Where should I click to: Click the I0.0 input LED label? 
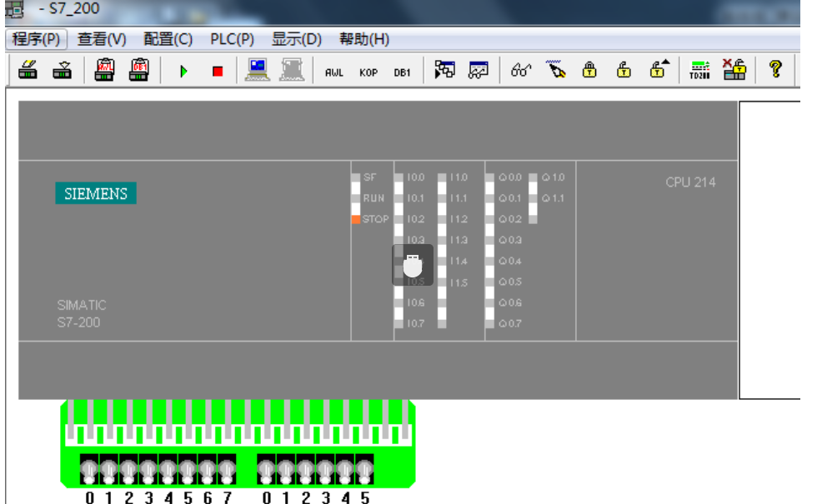pos(416,177)
